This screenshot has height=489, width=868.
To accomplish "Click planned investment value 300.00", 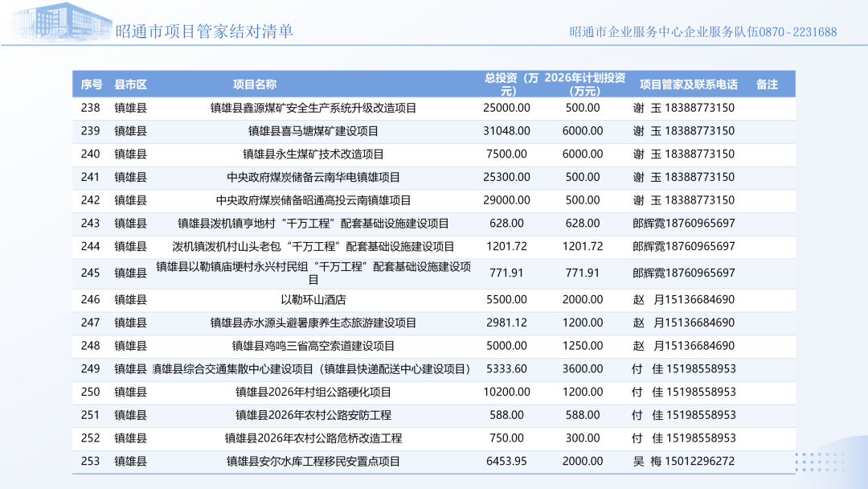I will click(x=583, y=438).
